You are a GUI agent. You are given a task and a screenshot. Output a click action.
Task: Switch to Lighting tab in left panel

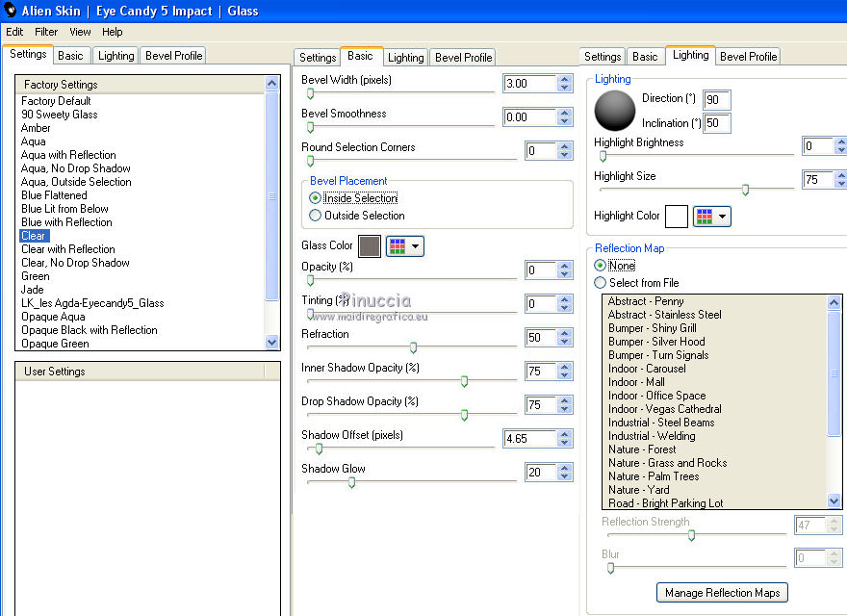(x=115, y=56)
